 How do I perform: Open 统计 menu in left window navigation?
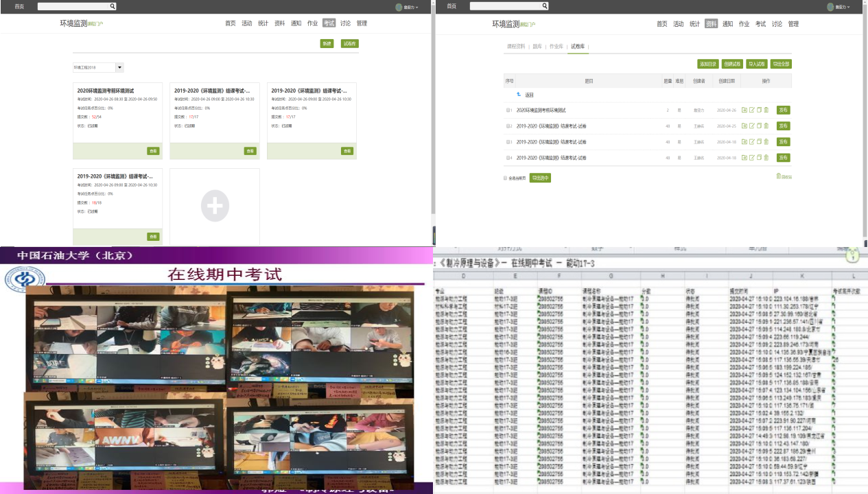[263, 23]
